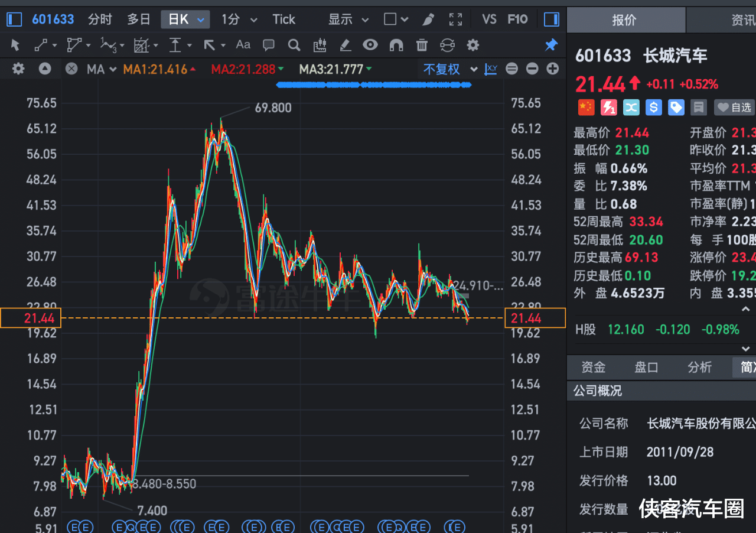756x533 pixels.
Task: Pin the drawing toolbar
Action: [x=551, y=45]
